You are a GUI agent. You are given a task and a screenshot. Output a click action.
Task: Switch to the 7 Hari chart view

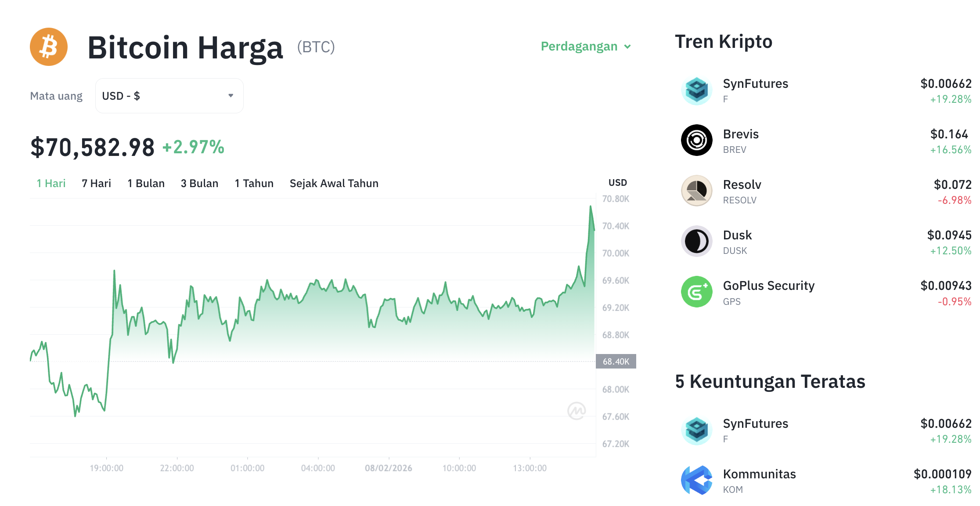[x=96, y=183]
